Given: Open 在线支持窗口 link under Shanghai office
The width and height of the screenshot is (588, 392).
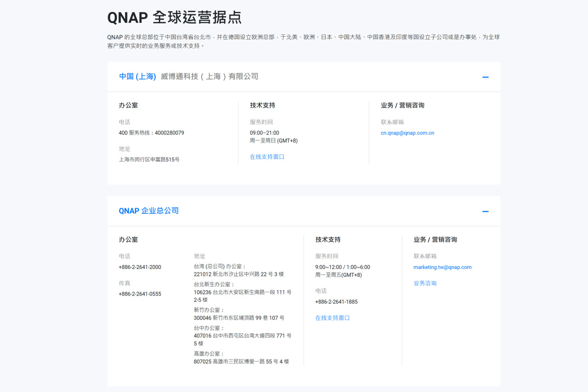Looking at the screenshot, I should tap(267, 157).
